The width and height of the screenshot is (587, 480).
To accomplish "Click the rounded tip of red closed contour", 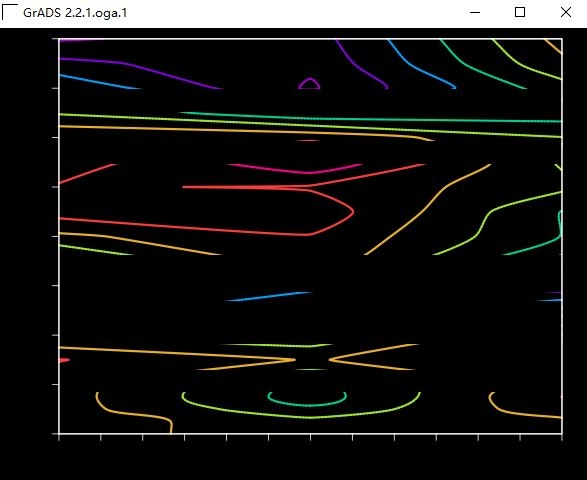I will point(352,212).
